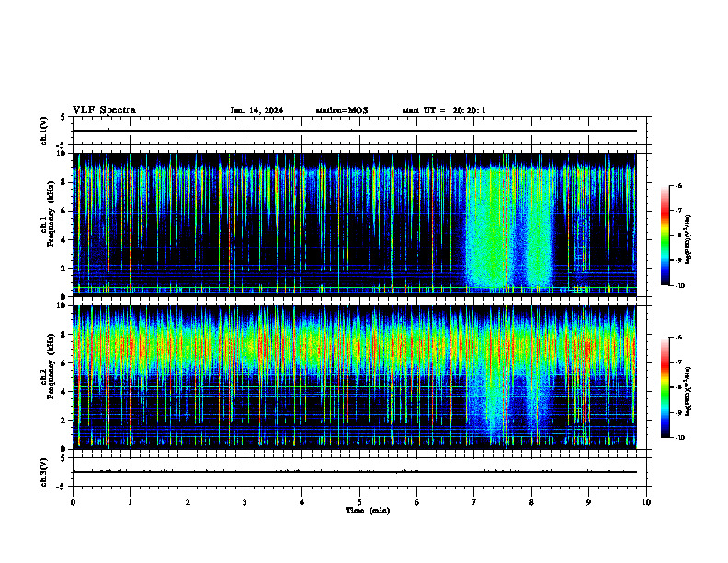This screenshot has width=728, height=563.
Task: Click time axis tick label "6"
Action: click(416, 502)
